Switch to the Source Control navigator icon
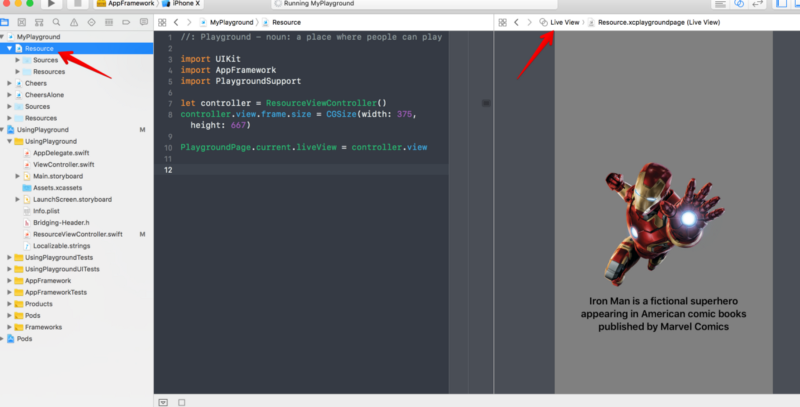Screen dimensions: 800x407 pos(22,22)
